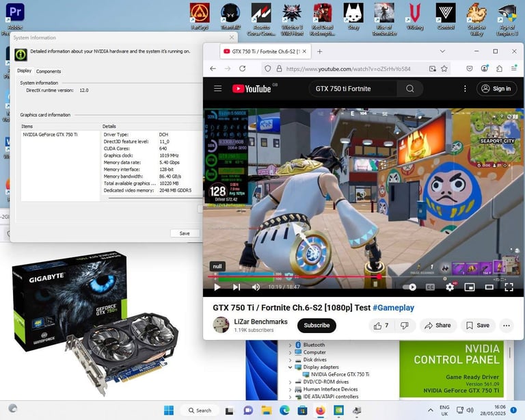525x420 pixels.
Task: Mute the video volume
Action: click(x=256, y=287)
